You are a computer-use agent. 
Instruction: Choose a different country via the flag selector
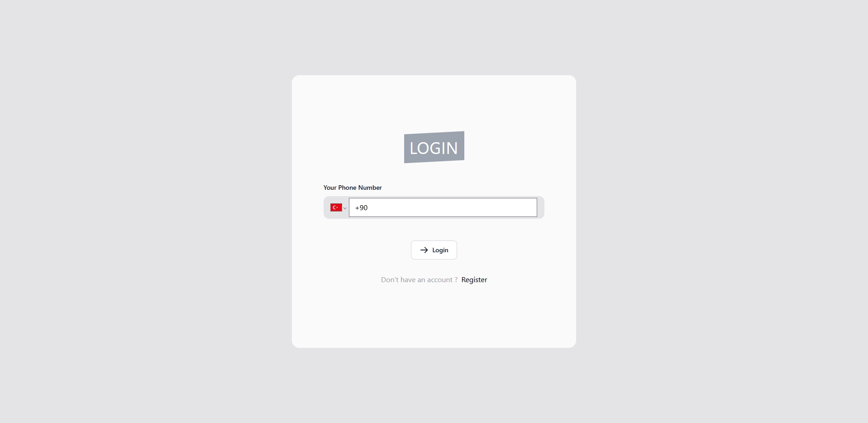click(339, 207)
